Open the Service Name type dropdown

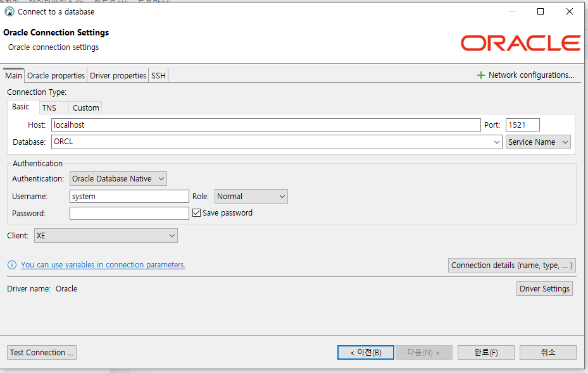pyautogui.click(x=538, y=142)
